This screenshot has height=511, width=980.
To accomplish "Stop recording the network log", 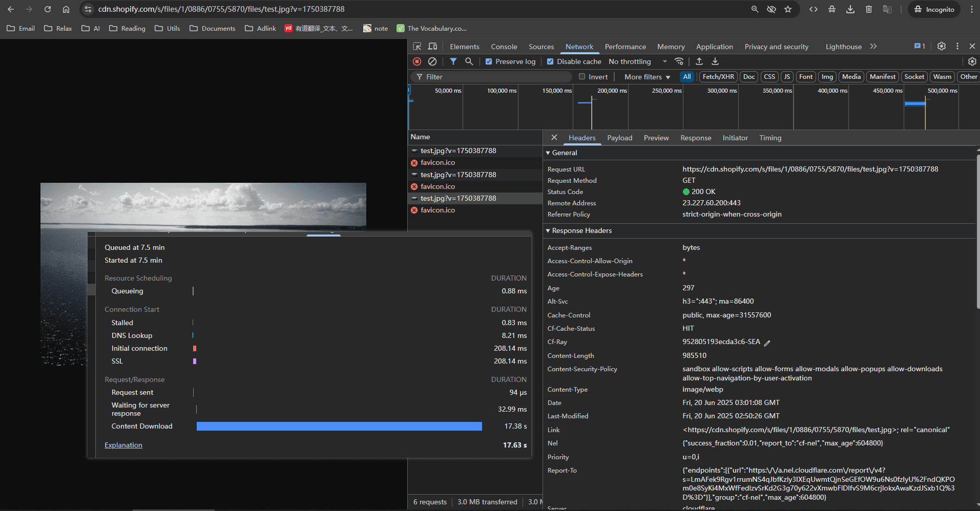I will [417, 61].
